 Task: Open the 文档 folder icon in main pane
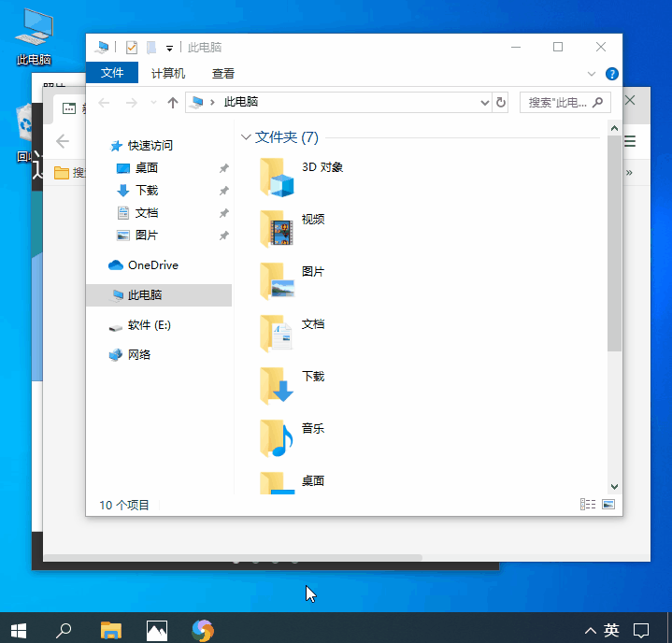click(277, 334)
